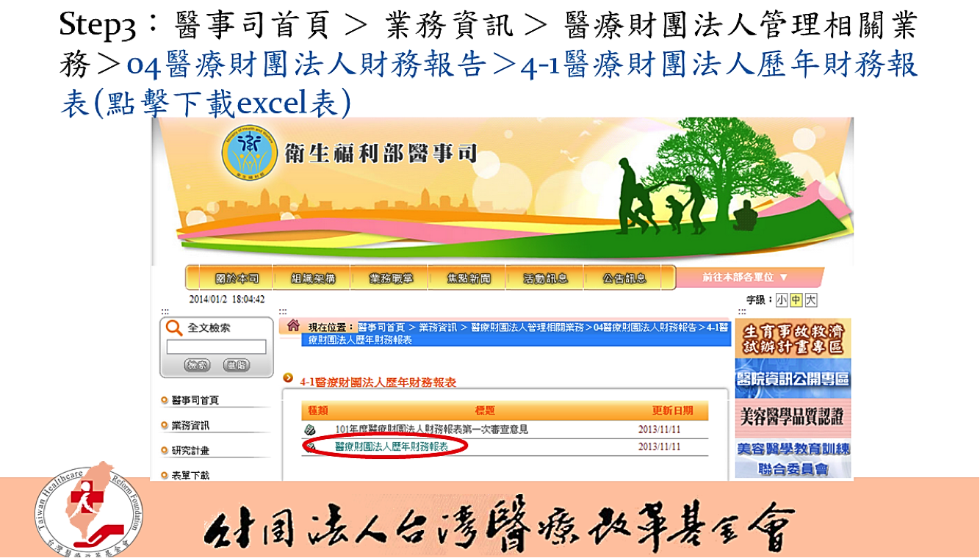This screenshot has height=558, width=980.
Task: Open 研究計畫 in the left sidebar
Action: (190, 451)
